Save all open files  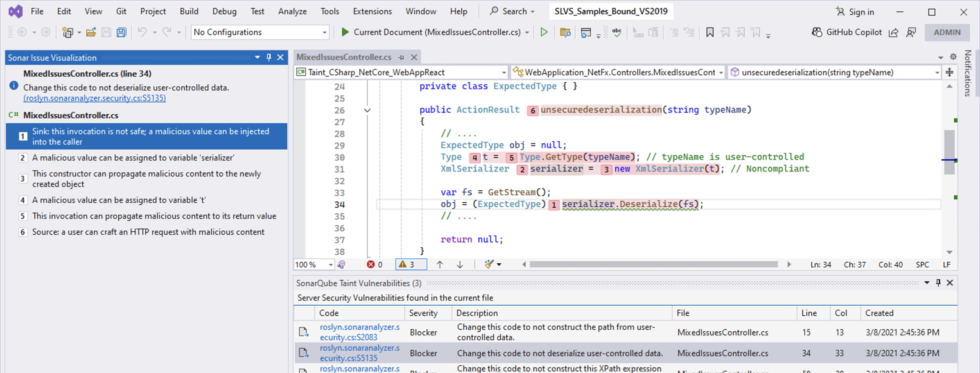click(x=121, y=32)
